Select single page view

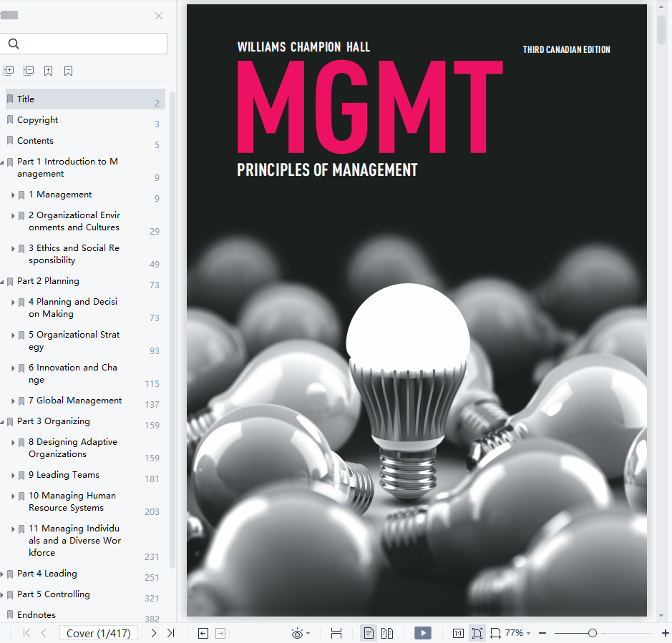[369, 633]
